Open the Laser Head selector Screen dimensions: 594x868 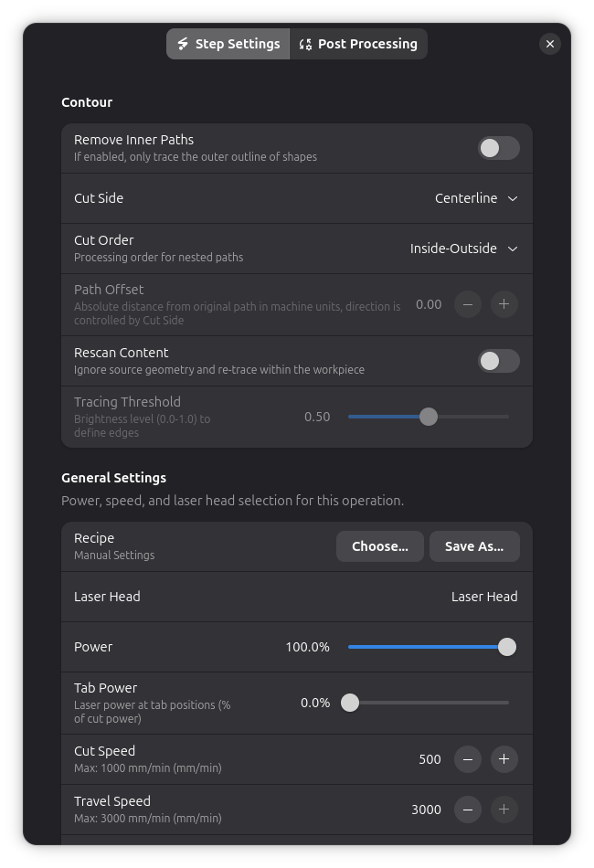click(483, 597)
